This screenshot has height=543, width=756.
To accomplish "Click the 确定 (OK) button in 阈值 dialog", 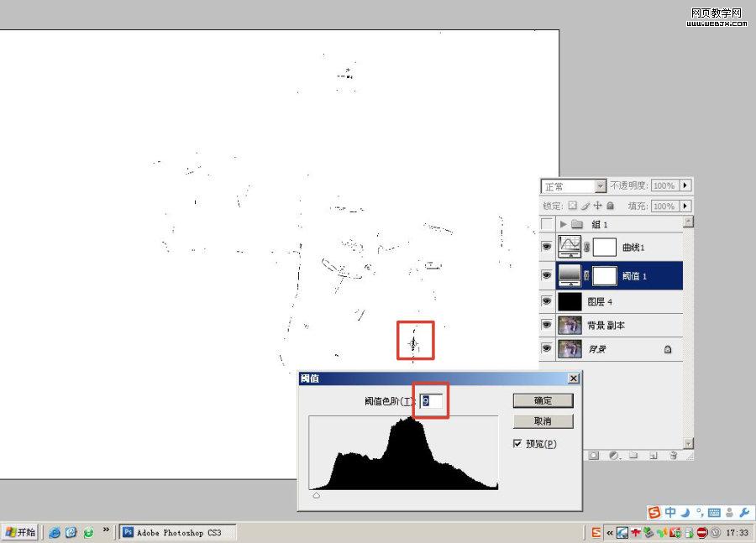I will (x=543, y=400).
